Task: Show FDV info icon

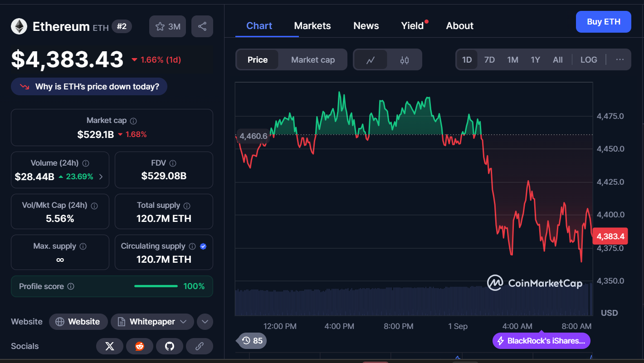Action: pos(173,163)
